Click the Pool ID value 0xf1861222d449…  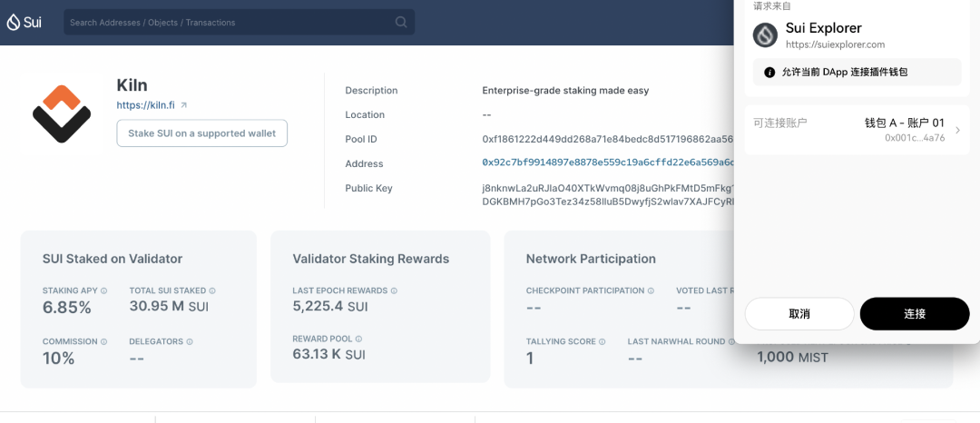click(x=607, y=139)
